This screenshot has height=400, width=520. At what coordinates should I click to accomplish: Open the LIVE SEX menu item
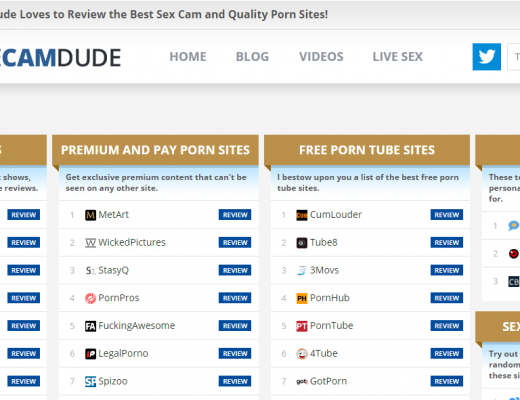point(398,57)
